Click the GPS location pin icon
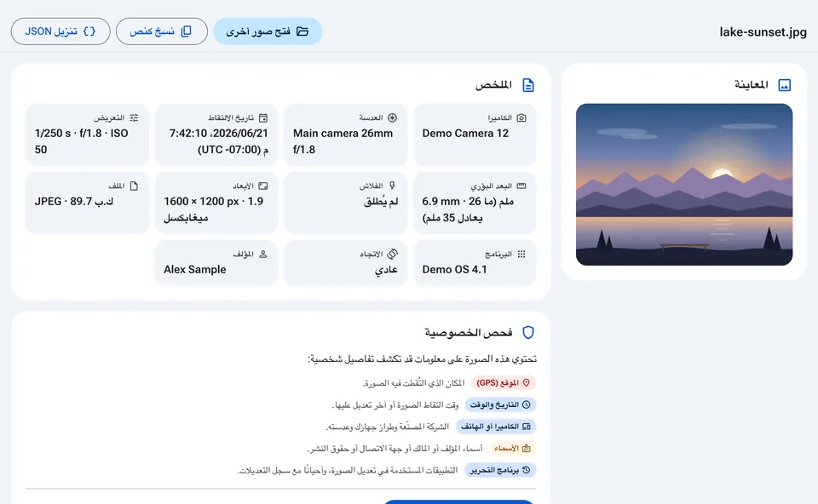This screenshot has width=818, height=504. 527,383
